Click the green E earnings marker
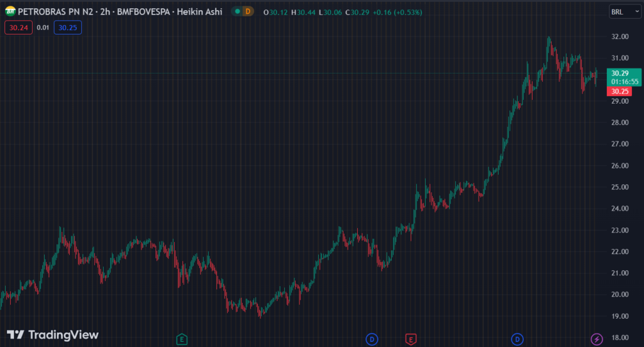Image resolution: width=644 pixels, height=347 pixels. 182,339
